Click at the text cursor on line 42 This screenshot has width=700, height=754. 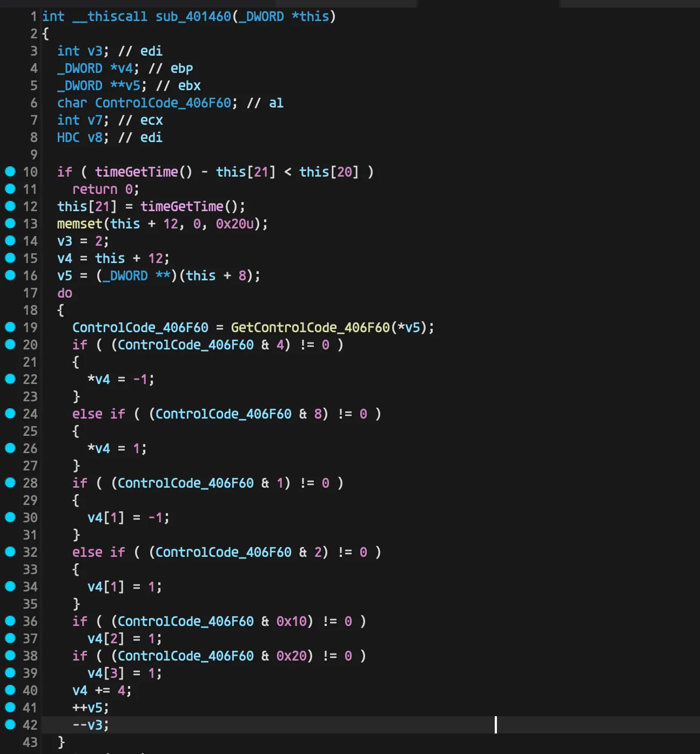(x=496, y=725)
